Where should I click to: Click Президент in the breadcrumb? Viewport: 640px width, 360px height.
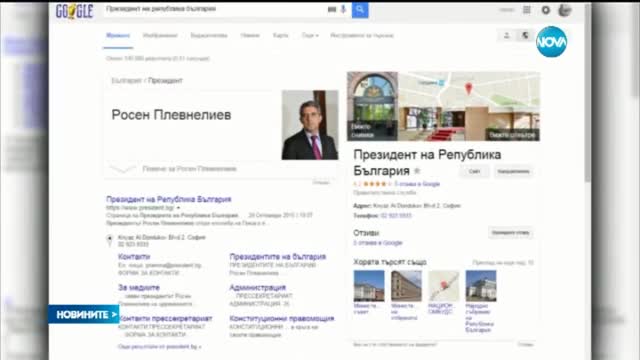click(x=165, y=80)
